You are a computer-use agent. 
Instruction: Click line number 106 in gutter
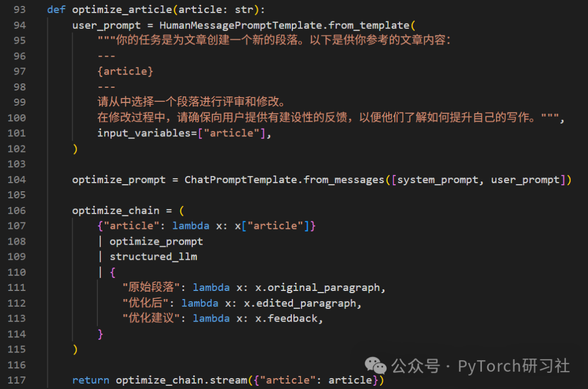(x=16, y=210)
